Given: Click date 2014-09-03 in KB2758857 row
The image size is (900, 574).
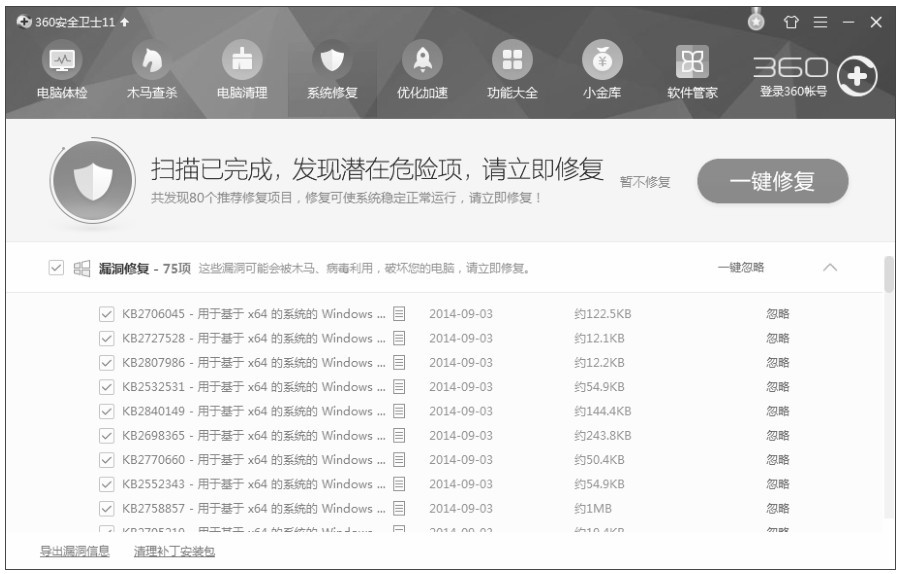Looking at the screenshot, I should tap(461, 509).
